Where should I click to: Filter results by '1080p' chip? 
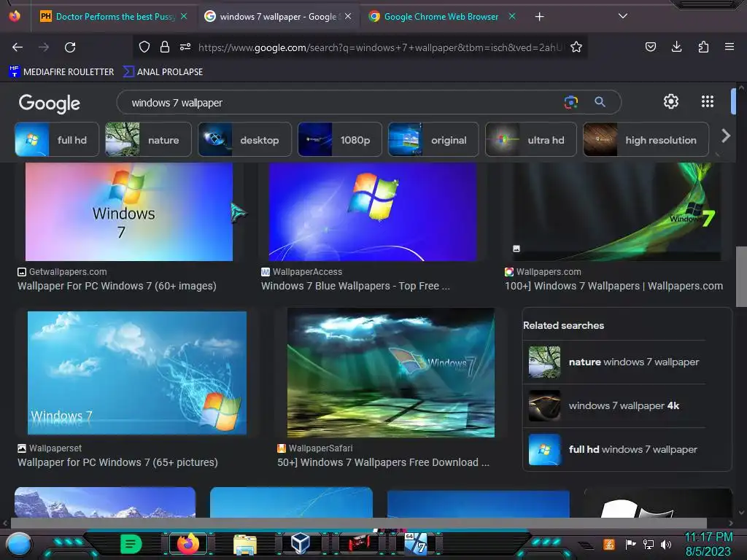point(340,139)
